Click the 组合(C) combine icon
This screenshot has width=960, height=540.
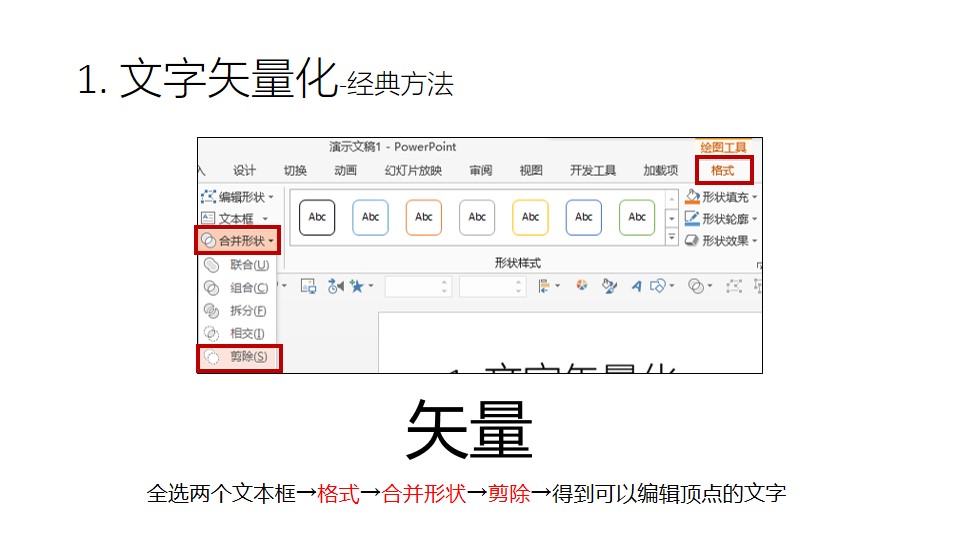[x=212, y=288]
